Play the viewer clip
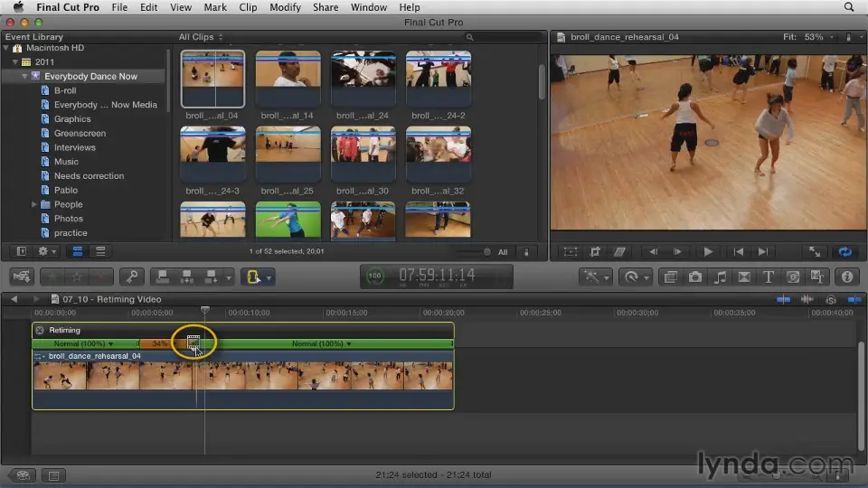The height and width of the screenshot is (488, 868). click(707, 252)
